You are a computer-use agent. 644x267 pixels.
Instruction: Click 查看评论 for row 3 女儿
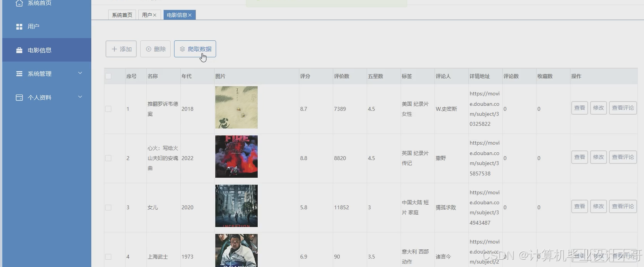coord(623,206)
